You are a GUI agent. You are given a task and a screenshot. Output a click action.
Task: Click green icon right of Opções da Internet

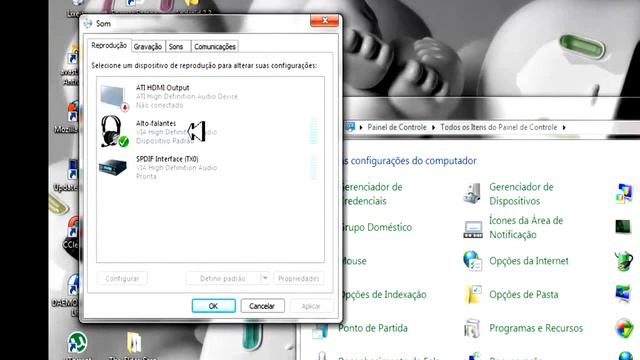(x=624, y=261)
